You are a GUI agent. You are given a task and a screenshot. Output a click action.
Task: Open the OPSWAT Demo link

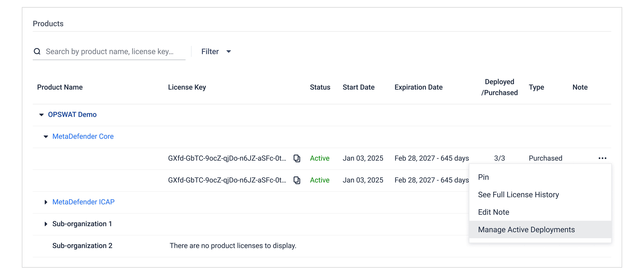(72, 115)
